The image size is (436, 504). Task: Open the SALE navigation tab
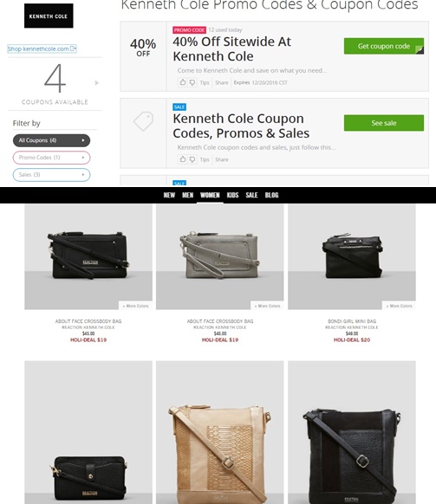coord(251,195)
